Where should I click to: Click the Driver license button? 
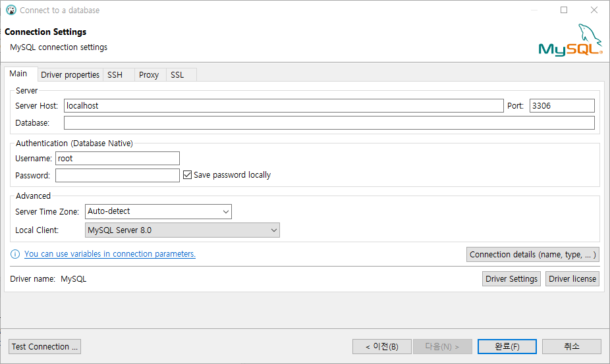(572, 279)
